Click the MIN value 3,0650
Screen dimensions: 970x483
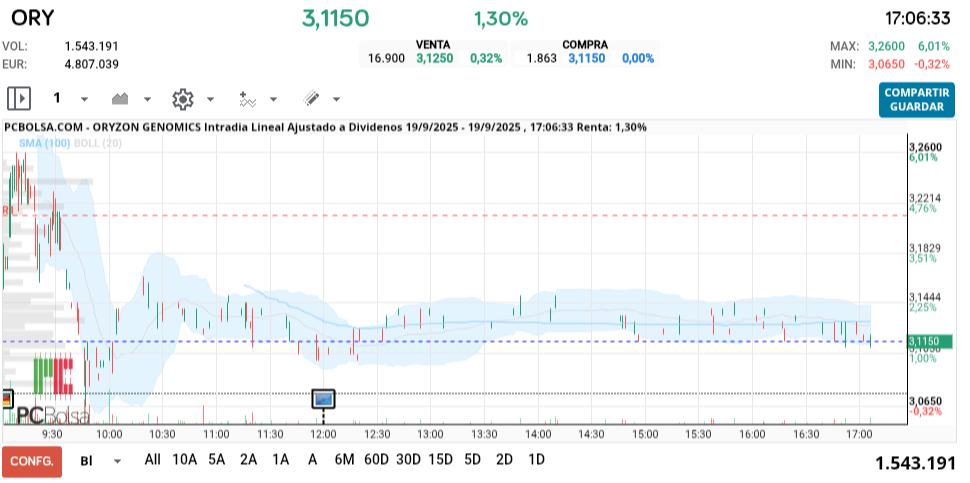point(886,64)
